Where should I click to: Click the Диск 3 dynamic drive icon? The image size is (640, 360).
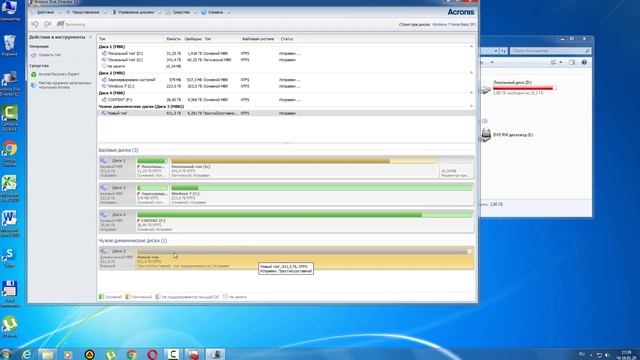(x=105, y=251)
